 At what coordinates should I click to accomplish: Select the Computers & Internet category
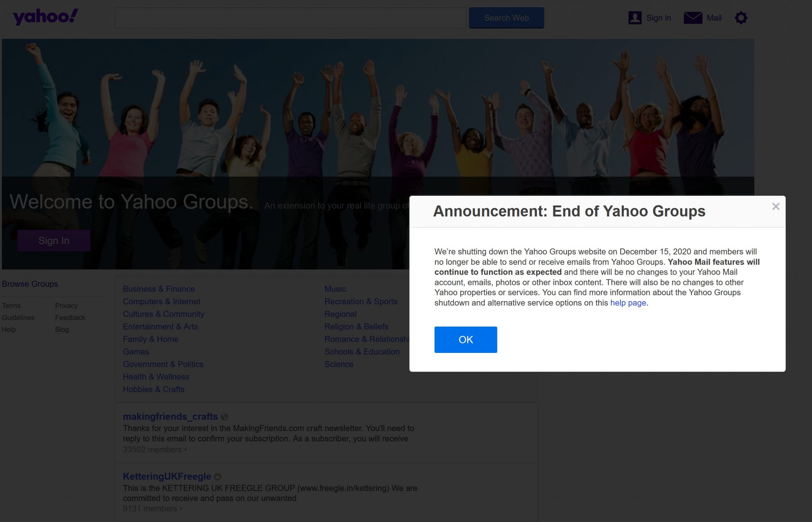(x=161, y=301)
